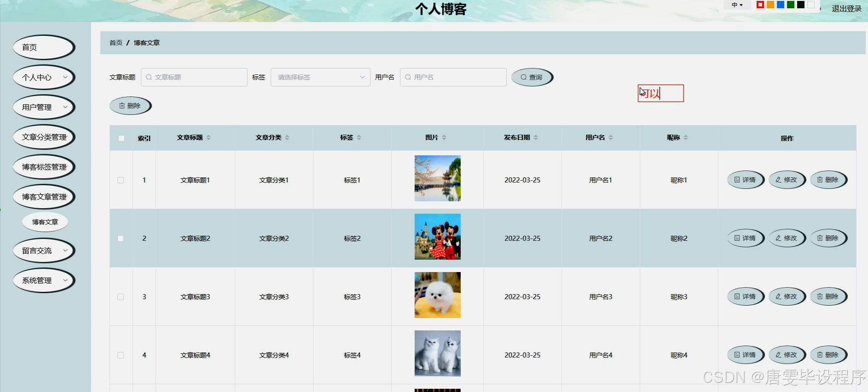The image size is (868, 392).
Task: Sort table by 文章分类 column arrows
Action: pos(287,137)
